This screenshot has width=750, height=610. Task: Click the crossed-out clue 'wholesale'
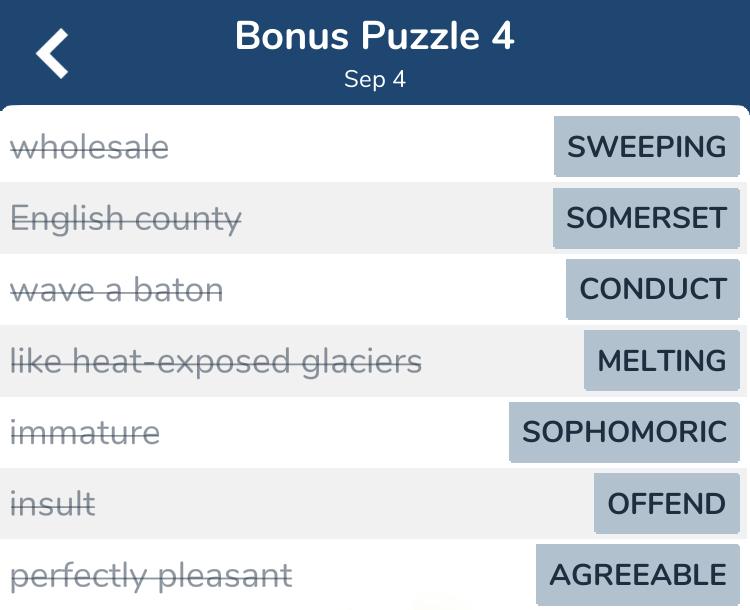(89, 147)
